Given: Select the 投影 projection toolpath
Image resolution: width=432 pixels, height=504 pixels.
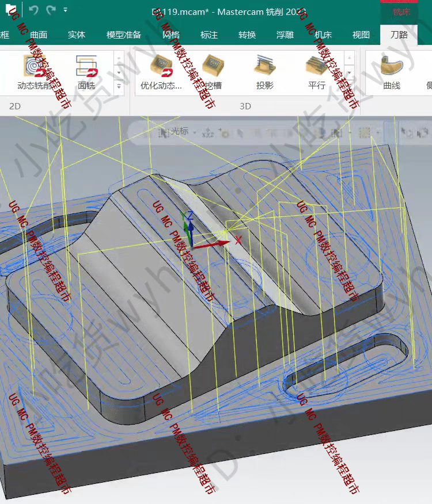Looking at the screenshot, I should click(265, 72).
